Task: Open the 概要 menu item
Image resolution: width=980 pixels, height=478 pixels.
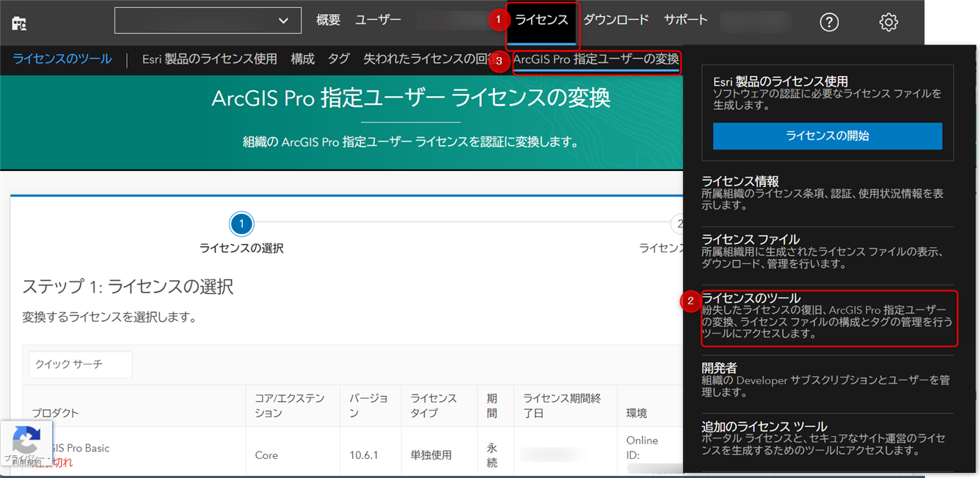Action: [328, 21]
